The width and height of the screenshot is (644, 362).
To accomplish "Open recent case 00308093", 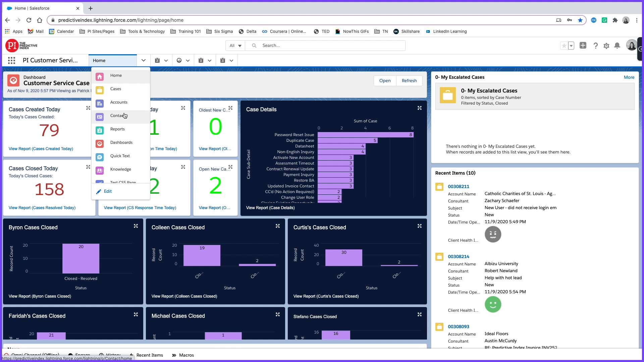I will tap(459, 327).
